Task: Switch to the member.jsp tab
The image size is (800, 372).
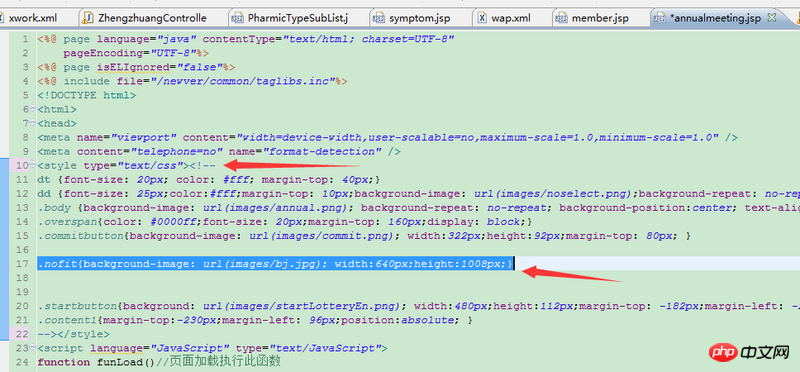Action: [600, 18]
